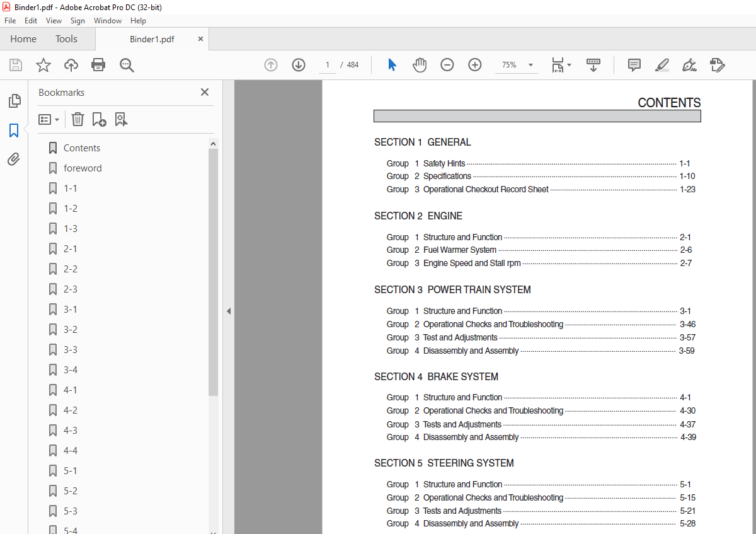Jump to bookmark 1-2
Viewport: 756px width, 534px height.
71,209
